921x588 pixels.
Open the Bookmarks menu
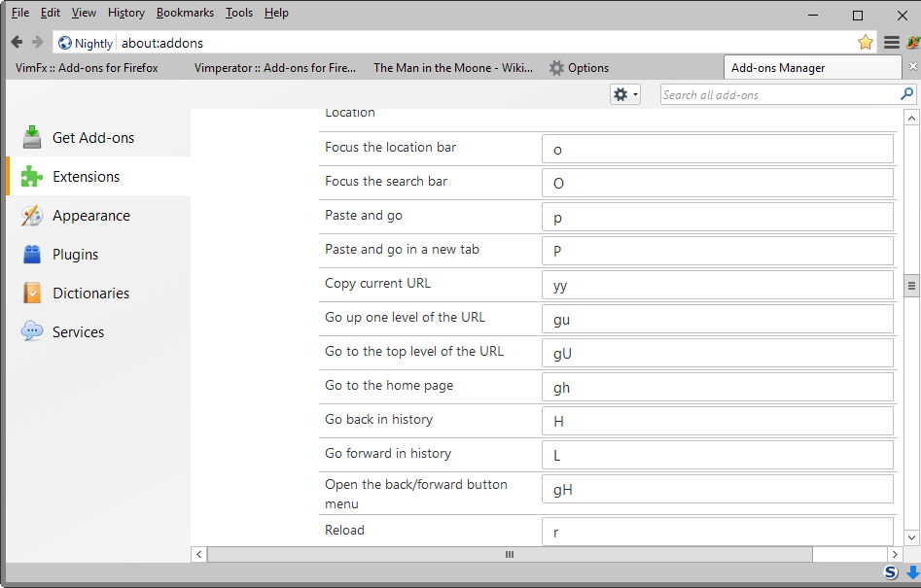click(185, 13)
